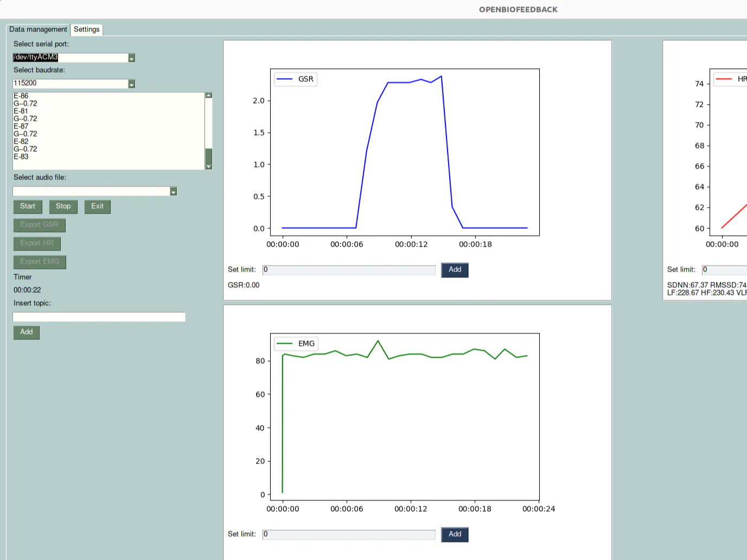Expand the baudrate dropdown arrow
Screen dimensions: 747x560
pyautogui.click(x=132, y=84)
